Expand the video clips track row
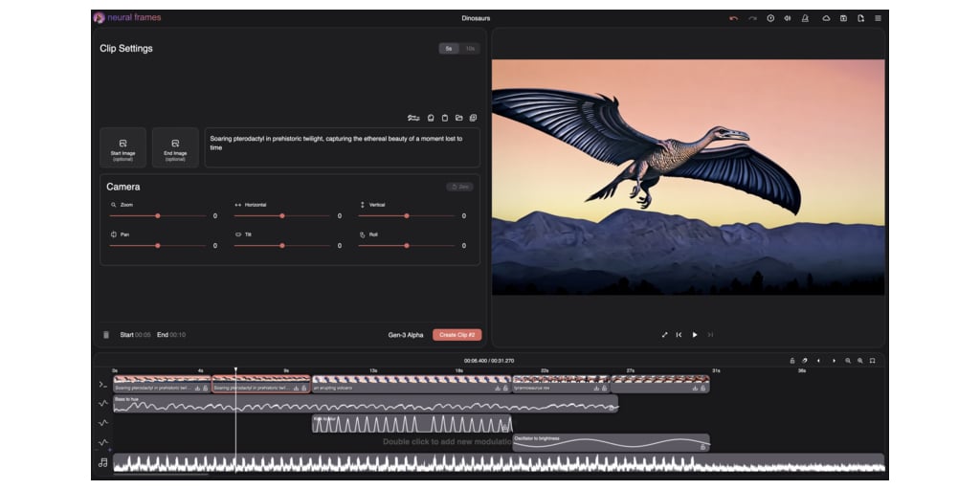This screenshot has height=490, width=980. click(x=102, y=385)
